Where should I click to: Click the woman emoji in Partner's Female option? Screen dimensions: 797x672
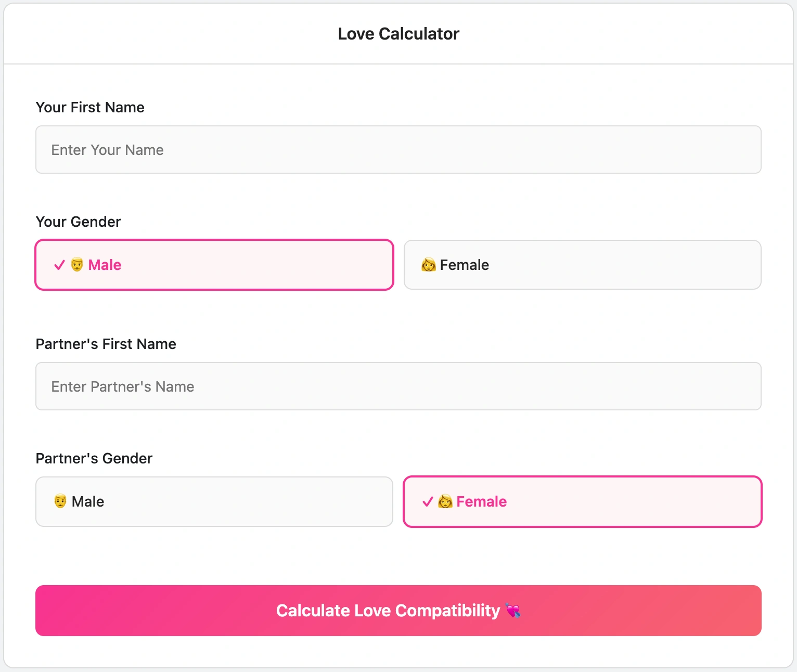pos(445,501)
